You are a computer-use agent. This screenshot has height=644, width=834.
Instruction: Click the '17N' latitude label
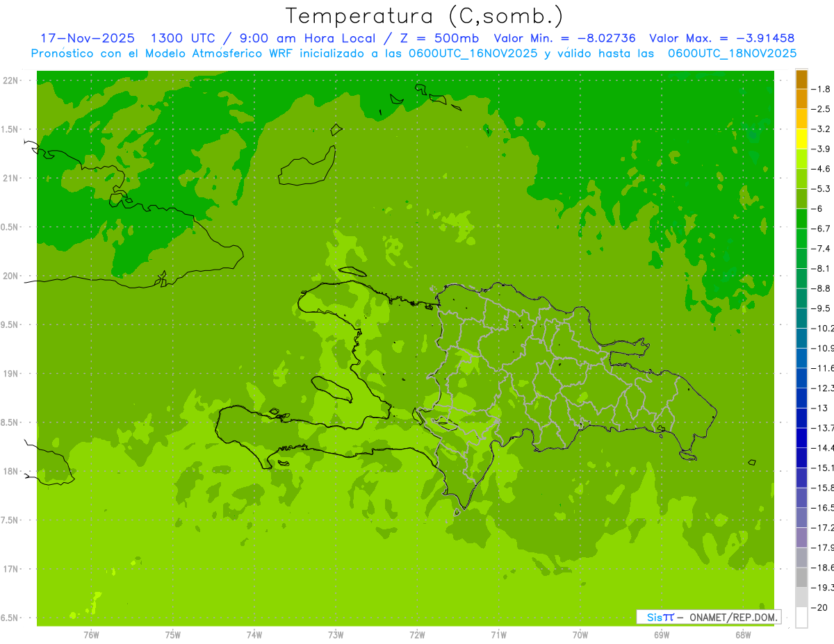point(10,569)
